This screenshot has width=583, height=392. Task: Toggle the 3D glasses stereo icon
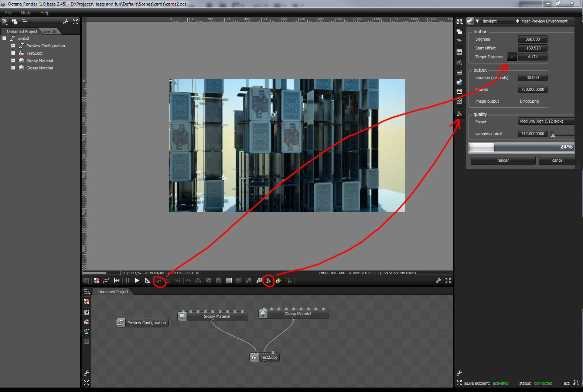[x=198, y=281]
